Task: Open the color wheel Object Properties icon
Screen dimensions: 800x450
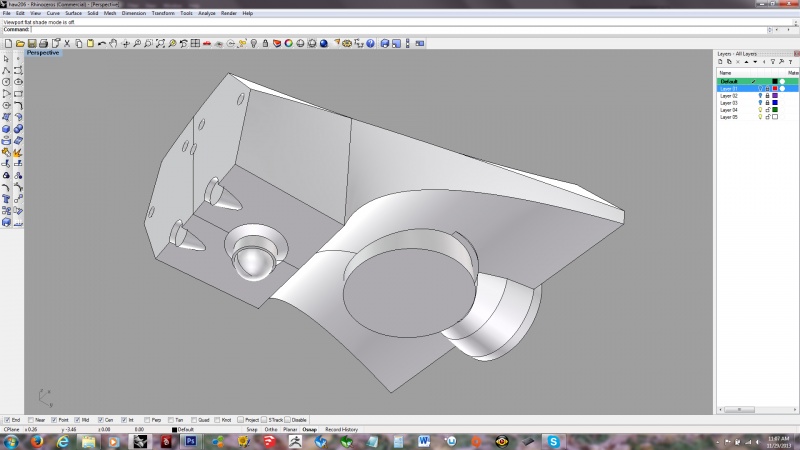Action: [x=288, y=43]
